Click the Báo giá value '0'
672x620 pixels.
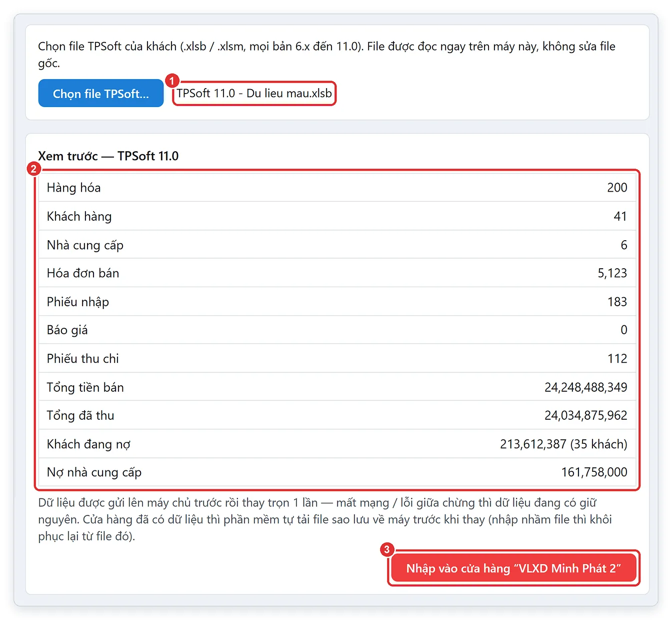coord(624,330)
